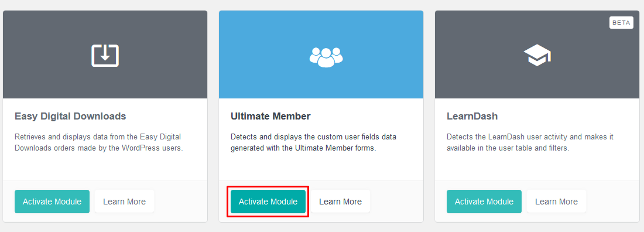Select the LearnDash heading text
The image size is (644, 232).
tap(472, 117)
